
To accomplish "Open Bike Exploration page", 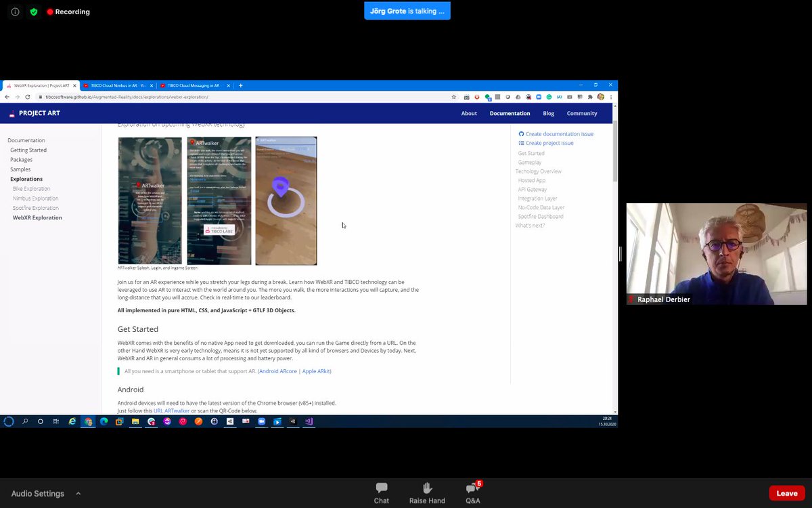I will tap(31, 189).
